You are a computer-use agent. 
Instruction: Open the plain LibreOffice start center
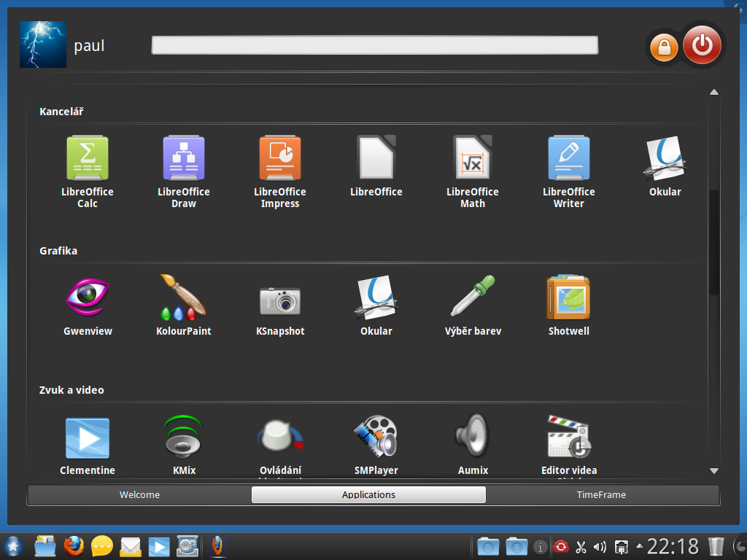[376, 166]
